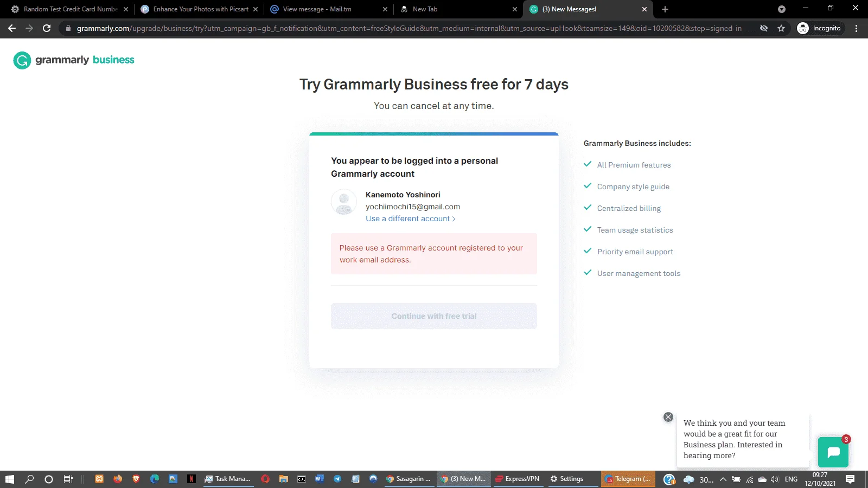Open the Windows notification center icon
868x488 pixels.
coord(850,479)
